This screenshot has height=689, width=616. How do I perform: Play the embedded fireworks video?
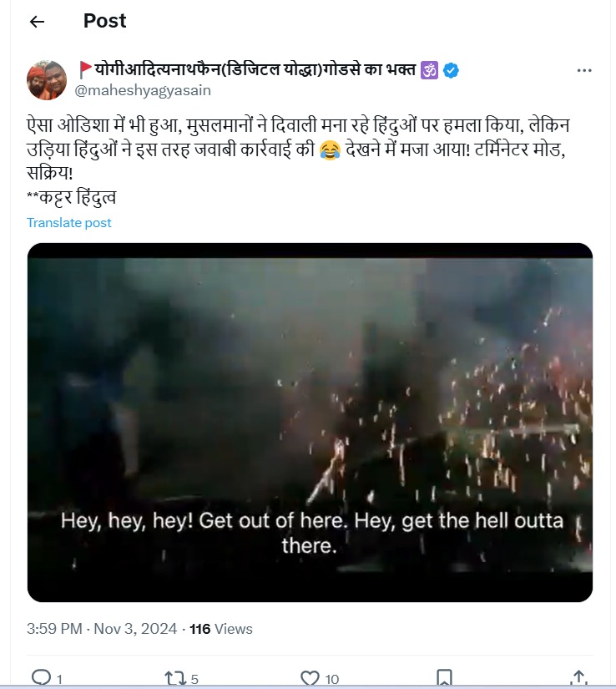[x=310, y=422]
